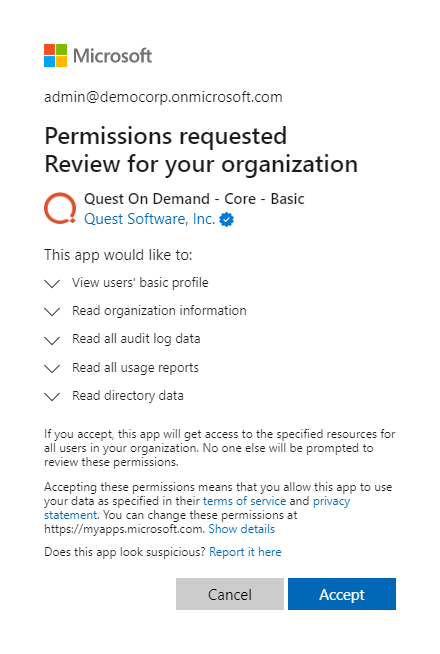Image resolution: width=440 pixels, height=654 pixels.
Task: Click the Accept button
Action: tap(342, 594)
